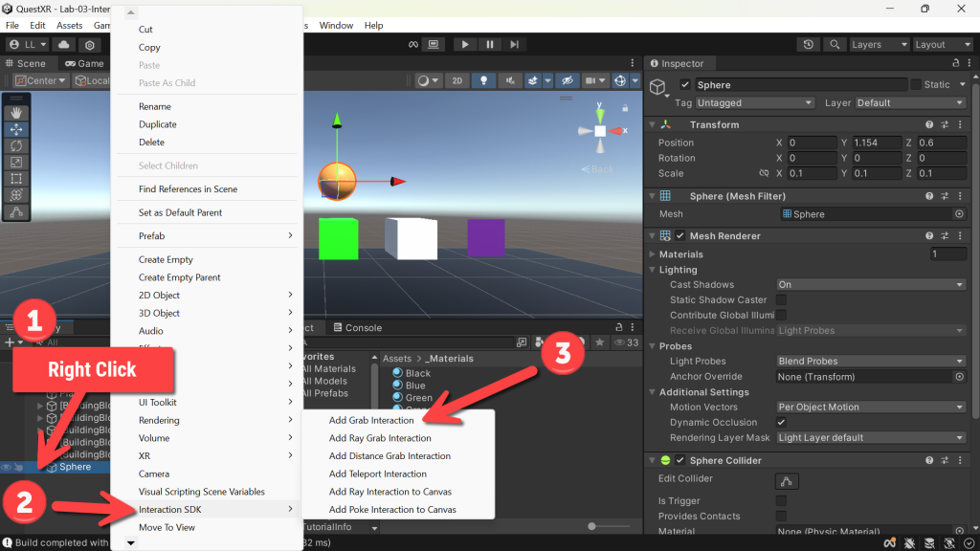Collapse the Lighting section
Screen dimensions: 980x551
[653, 270]
